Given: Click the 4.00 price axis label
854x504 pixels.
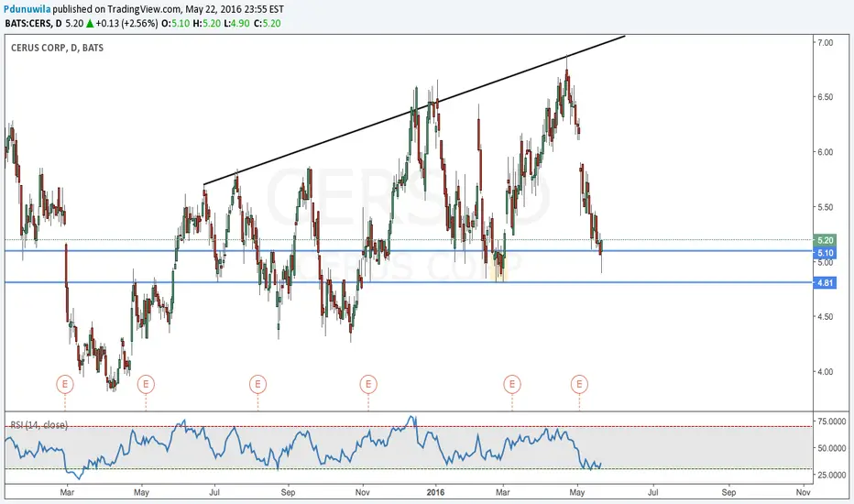Looking at the screenshot, I should 825,372.
